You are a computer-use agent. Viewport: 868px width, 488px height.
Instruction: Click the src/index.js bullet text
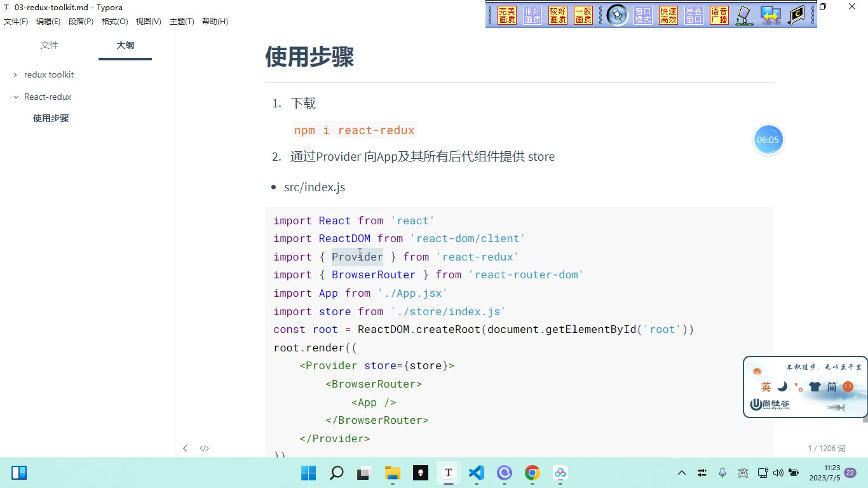(315, 187)
